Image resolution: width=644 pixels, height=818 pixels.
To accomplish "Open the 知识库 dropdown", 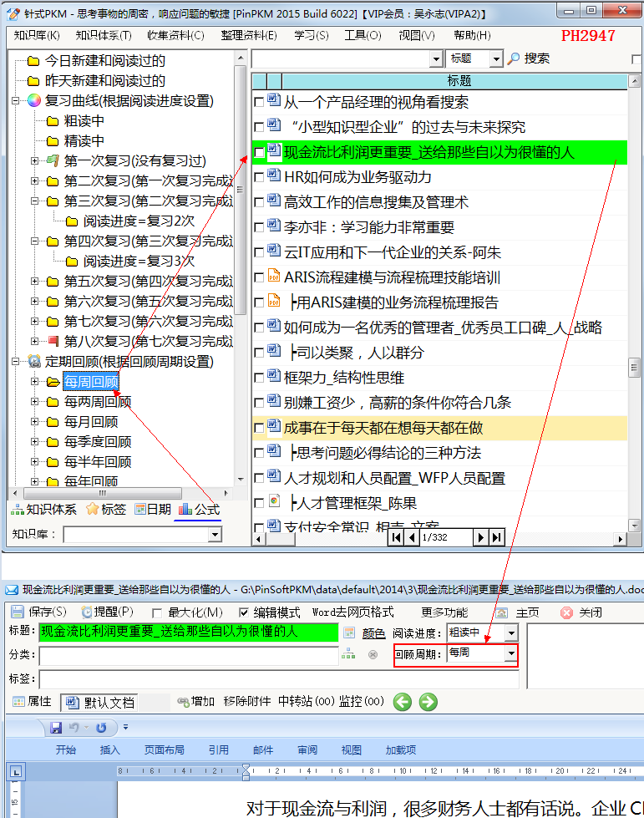I will coord(215,534).
